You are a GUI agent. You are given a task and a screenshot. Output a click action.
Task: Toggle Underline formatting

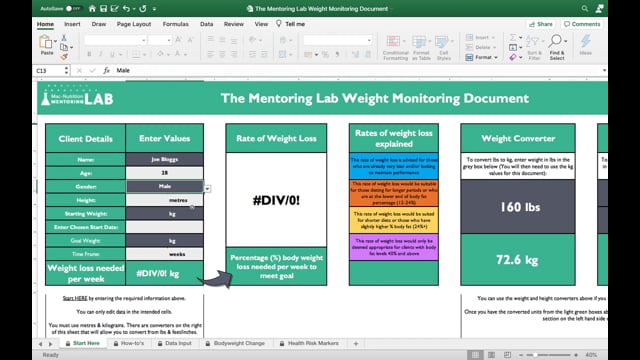coord(112,54)
